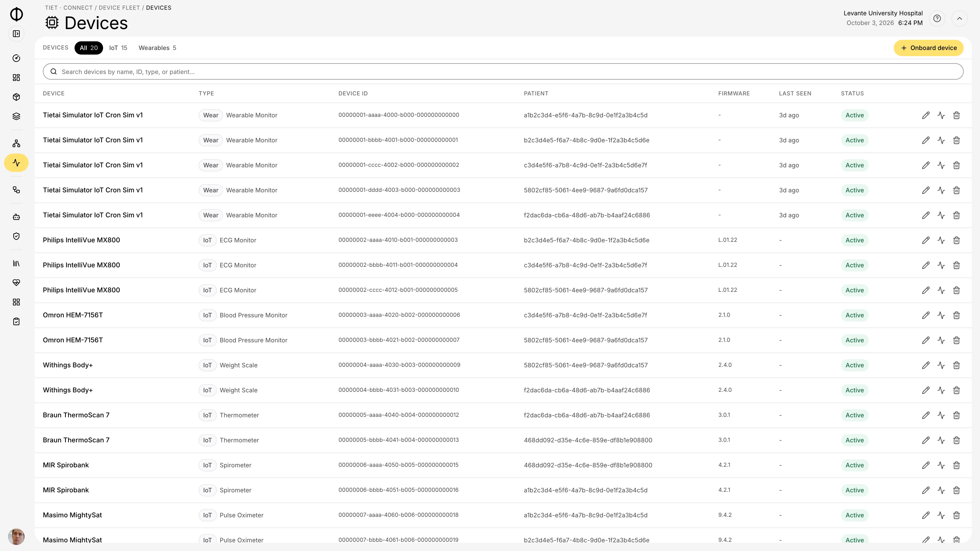The width and height of the screenshot is (980, 551).
Task: Toggle the sidebar panel icon
Action: pos(16,34)
